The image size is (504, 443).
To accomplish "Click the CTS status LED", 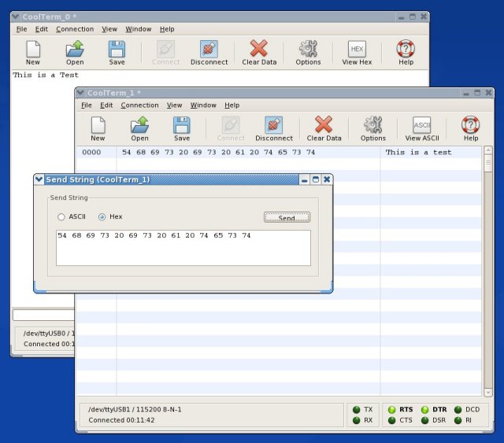I will click(x=392, y=420).
